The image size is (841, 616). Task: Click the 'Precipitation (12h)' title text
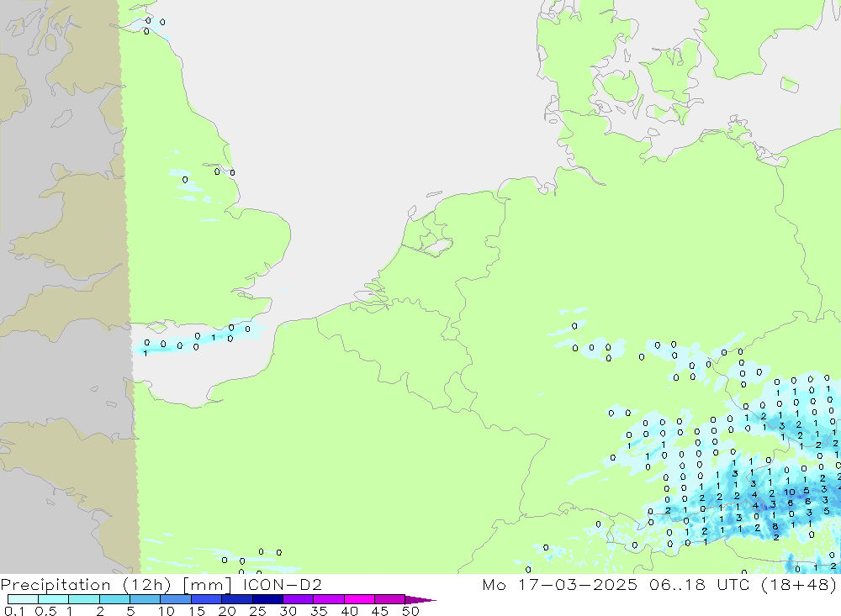click(x=86, y=585)
